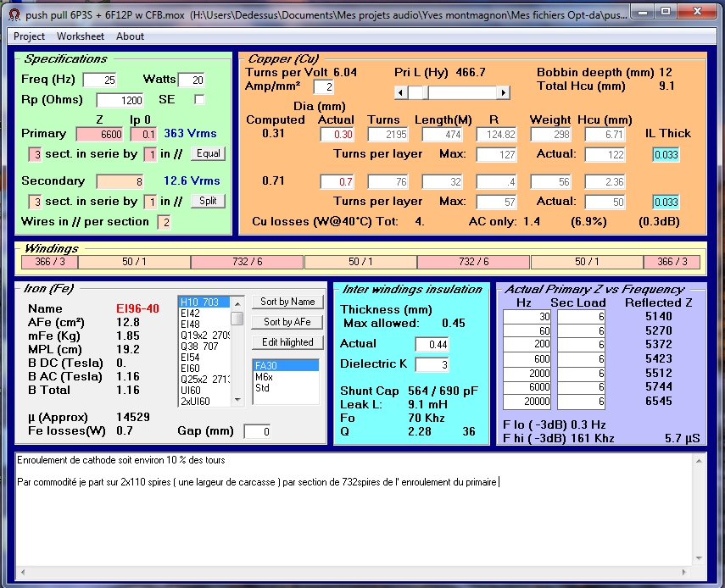Click primary Actual diameter field 0.30
The height and width of the screenshot is (588, 725).
[337, 135]
